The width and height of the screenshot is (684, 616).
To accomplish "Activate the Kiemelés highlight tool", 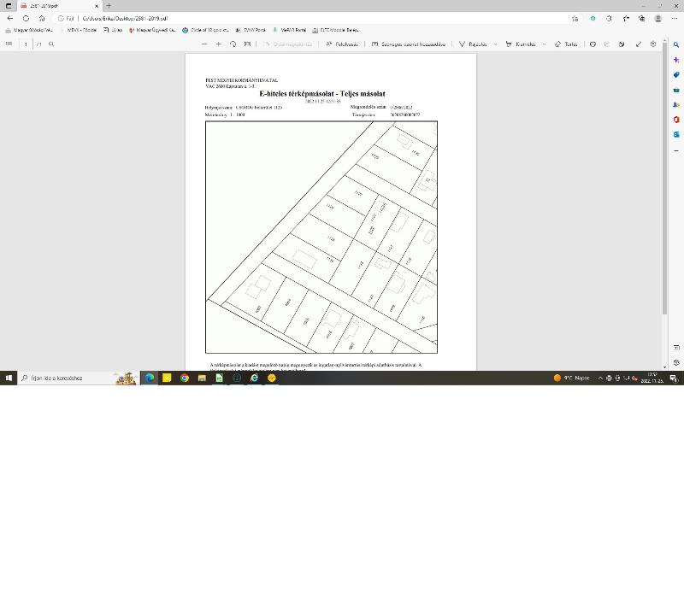I will 521,44.
